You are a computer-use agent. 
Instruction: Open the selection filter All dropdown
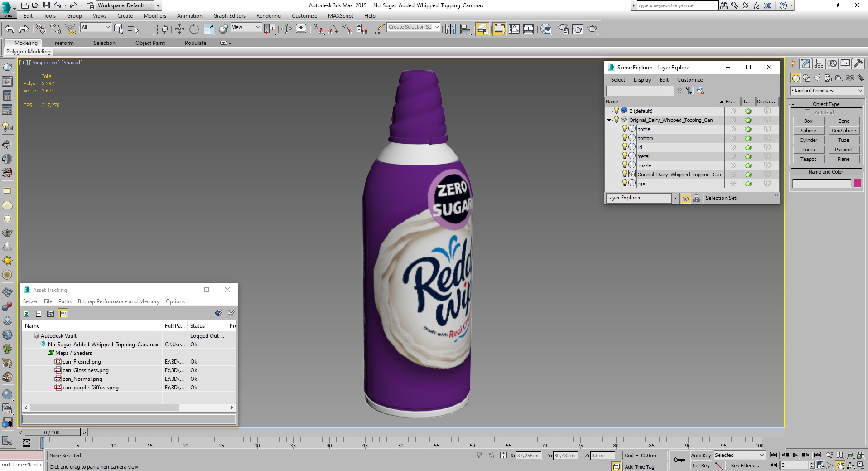pyautogui.click(x=96, y=27)
